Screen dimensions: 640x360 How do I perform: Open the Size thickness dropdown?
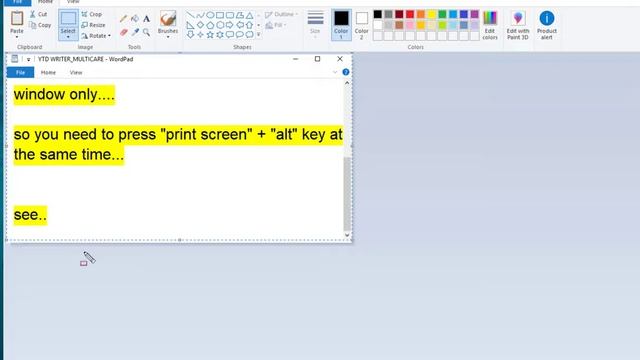click(x=315, y=24)
